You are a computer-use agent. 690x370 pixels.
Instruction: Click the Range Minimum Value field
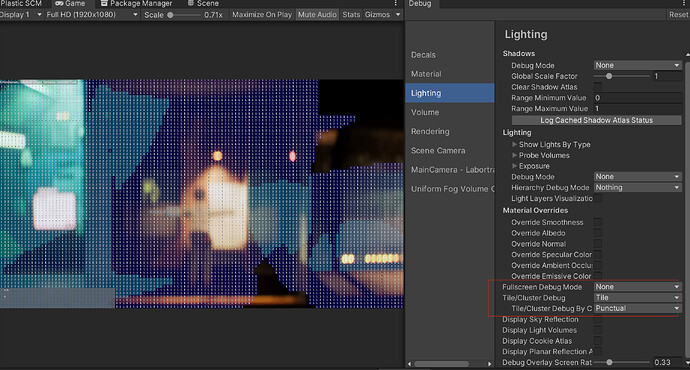pyautogui.click(x=638, y=98)
